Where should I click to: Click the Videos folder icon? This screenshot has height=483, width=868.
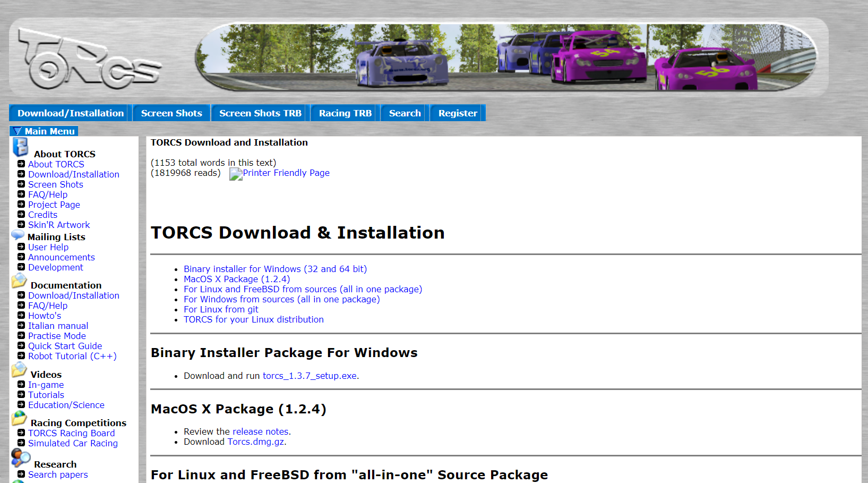(x=19, y=370)
